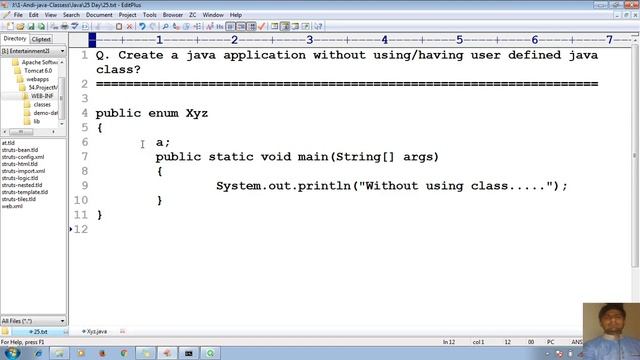Click the Save All toolbar icon

point(41,27)
